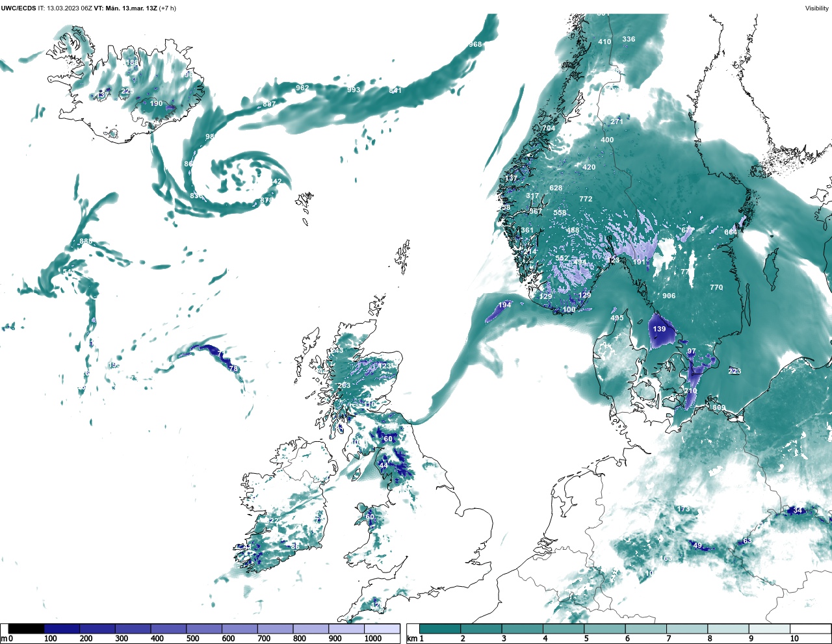The image size is (832, 644).
Task: Click the '173' value over central Europe
Action: 683,509
